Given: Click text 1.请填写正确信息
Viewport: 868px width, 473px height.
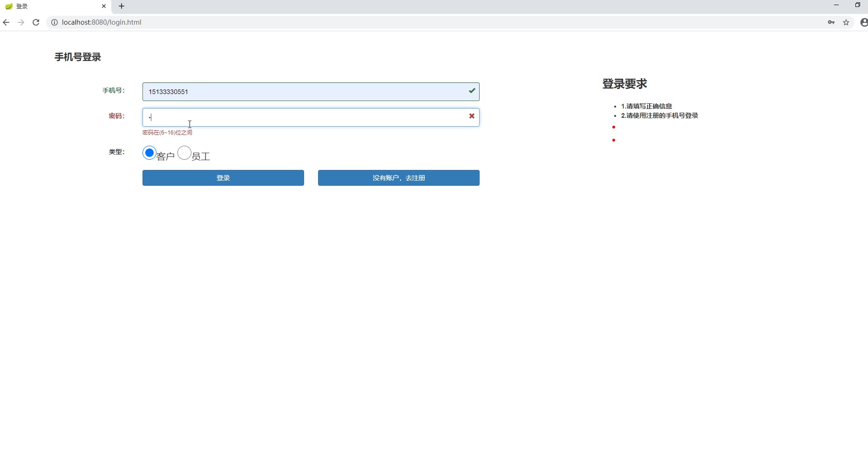Looking at the screenshot, I should click(x=646, y=106).
